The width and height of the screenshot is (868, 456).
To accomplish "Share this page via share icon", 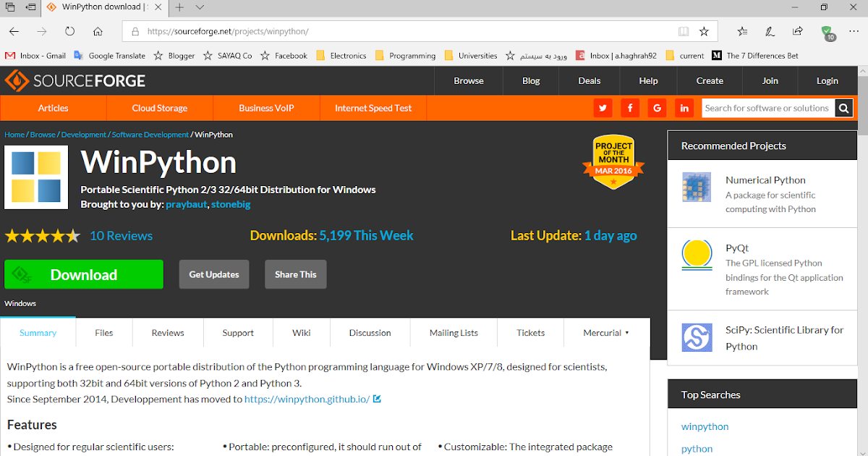I will 798,31.
